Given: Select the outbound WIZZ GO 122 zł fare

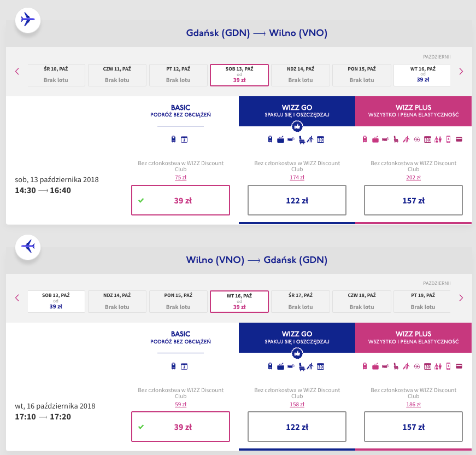Looking at the screenshot, I should [297, 200].
